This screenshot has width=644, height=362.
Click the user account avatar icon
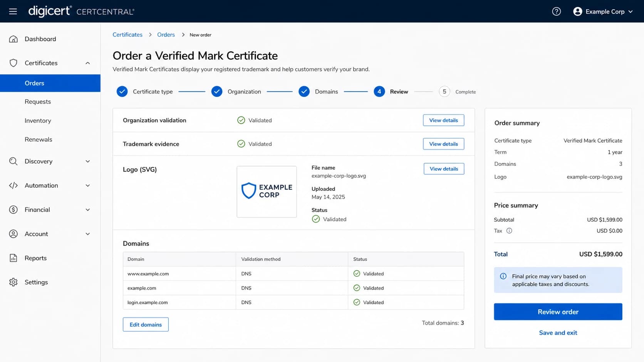577,12
